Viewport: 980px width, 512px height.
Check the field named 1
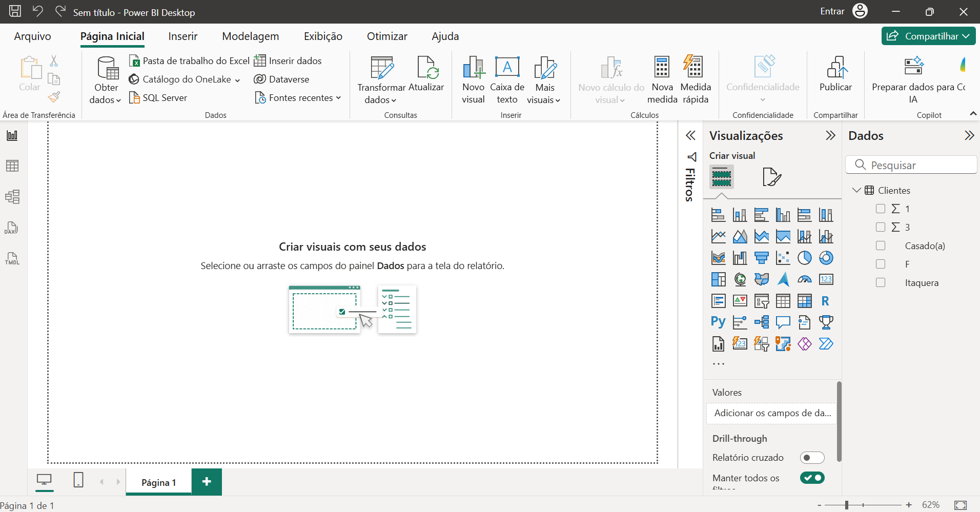tap(881, 209)
